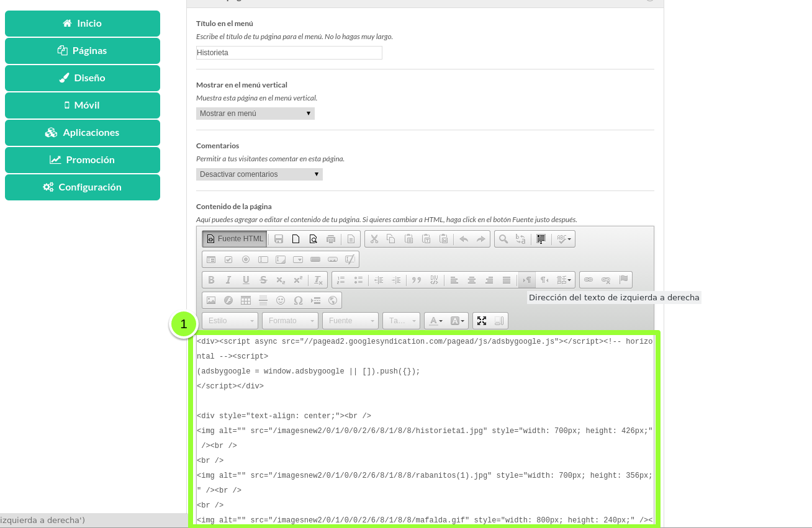Click the Insert Flash icon
This screenshot has width=812, height=528.
coord(228,300)
